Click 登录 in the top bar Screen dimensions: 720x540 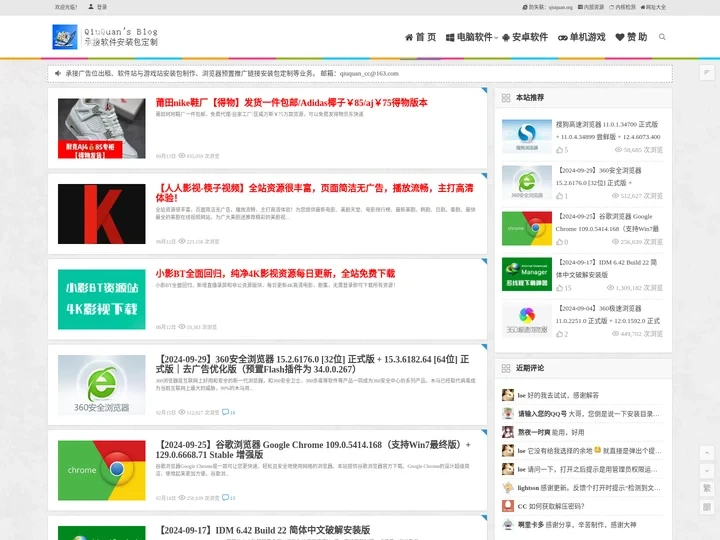click(102, 7)
